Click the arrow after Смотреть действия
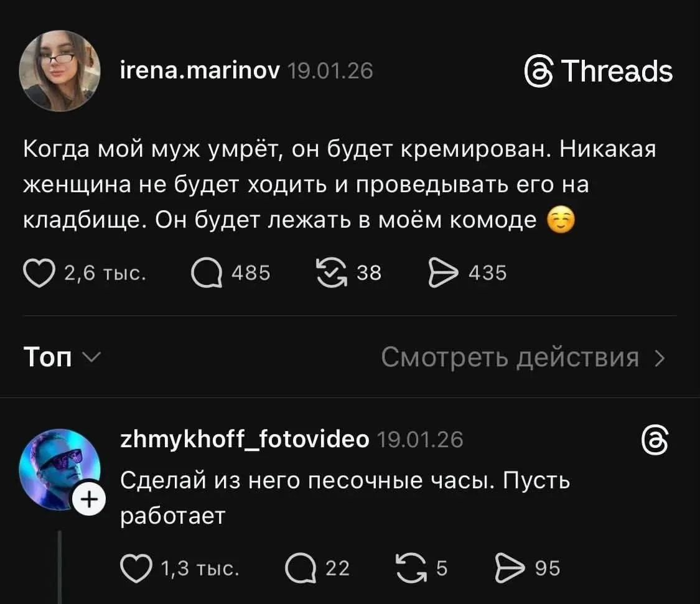This screenshot has width=700, height=604. (660, 358)
